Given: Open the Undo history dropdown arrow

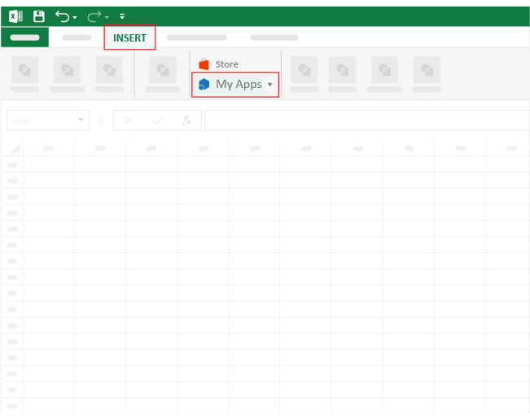Looking at the screenshot, I should click(75, 17).
